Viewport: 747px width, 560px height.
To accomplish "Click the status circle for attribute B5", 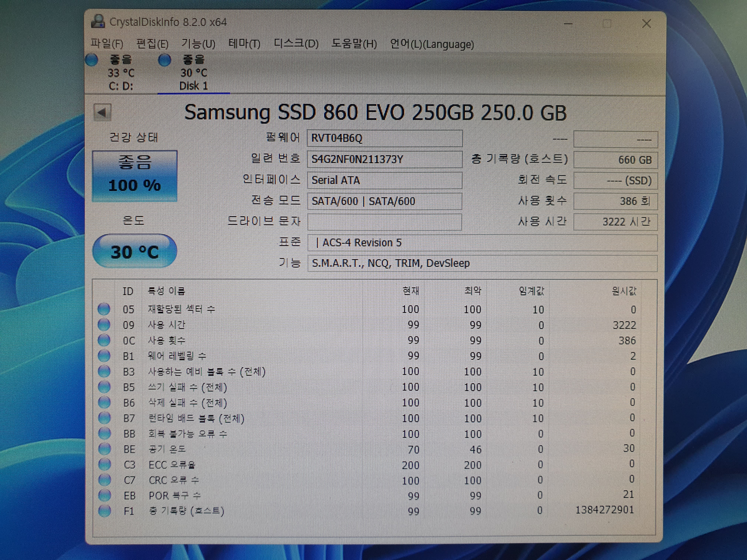I will click(x=104, y=387).
